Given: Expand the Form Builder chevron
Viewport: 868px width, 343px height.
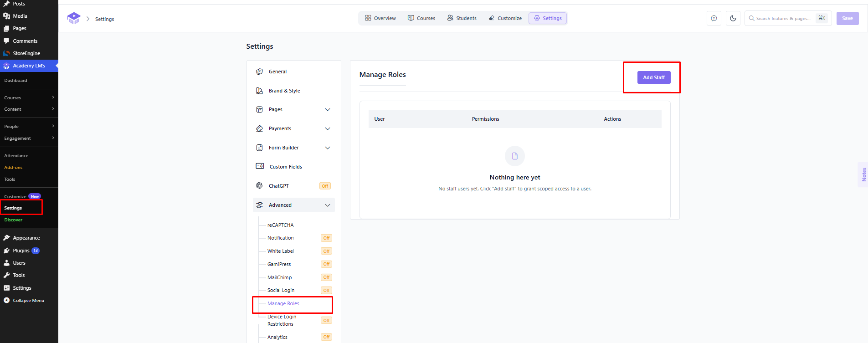Looking at the screenshot, I should [x=327, y=148].
